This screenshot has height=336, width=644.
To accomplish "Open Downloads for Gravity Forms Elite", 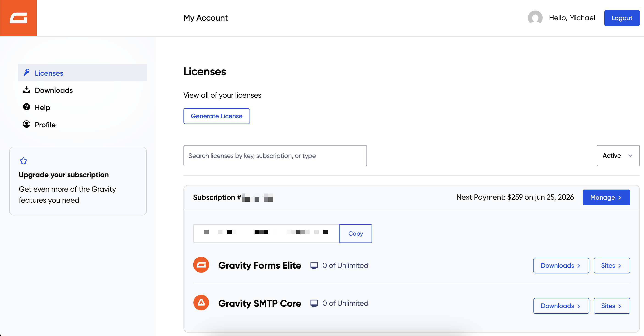I will coord(561,265).
